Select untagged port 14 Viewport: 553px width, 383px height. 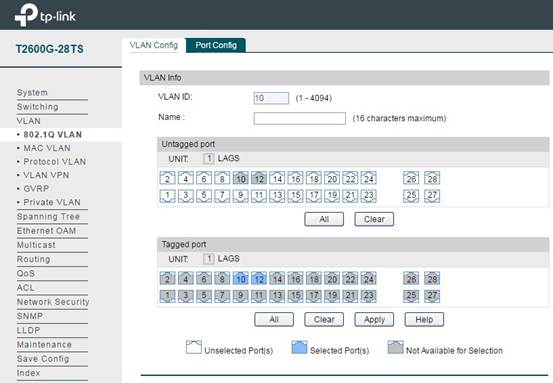[x=277, y=178]
